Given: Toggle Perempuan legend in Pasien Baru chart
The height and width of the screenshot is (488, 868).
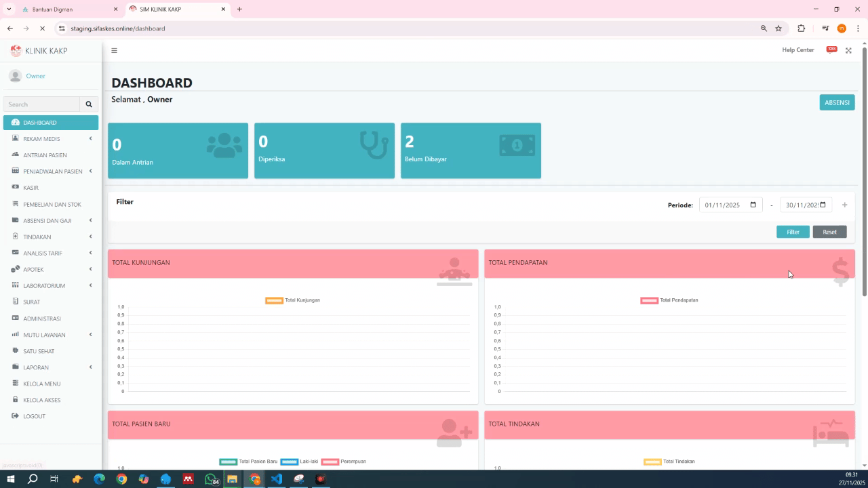Looking at the screenshot, I should tap(343, 462).
